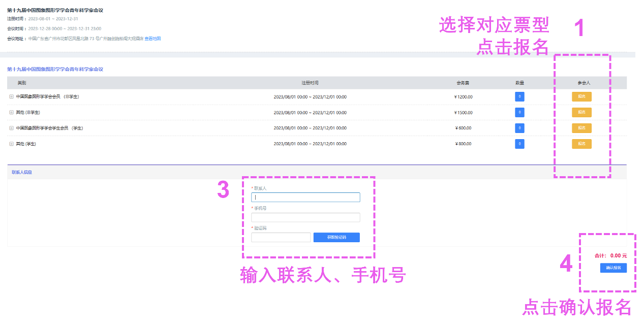
Task: Click the 验证码 text box
Action: tap(281, 237)
